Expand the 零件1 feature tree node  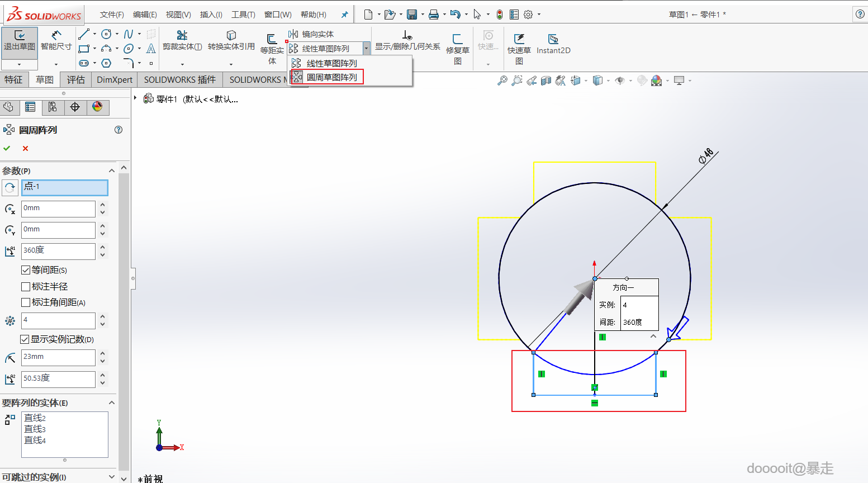pos(135,98)
